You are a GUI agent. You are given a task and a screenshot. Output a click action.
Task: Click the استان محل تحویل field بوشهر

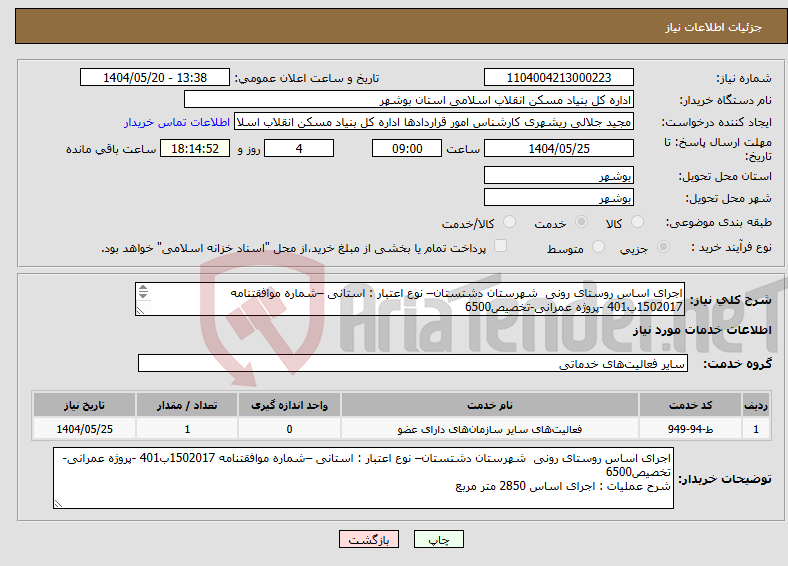[558, 175]
